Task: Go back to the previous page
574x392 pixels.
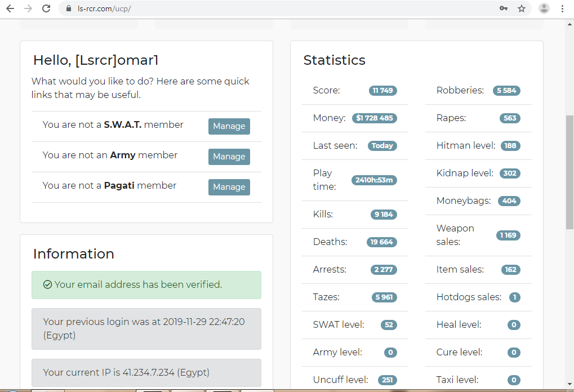Action: click(x=10, y=8)
